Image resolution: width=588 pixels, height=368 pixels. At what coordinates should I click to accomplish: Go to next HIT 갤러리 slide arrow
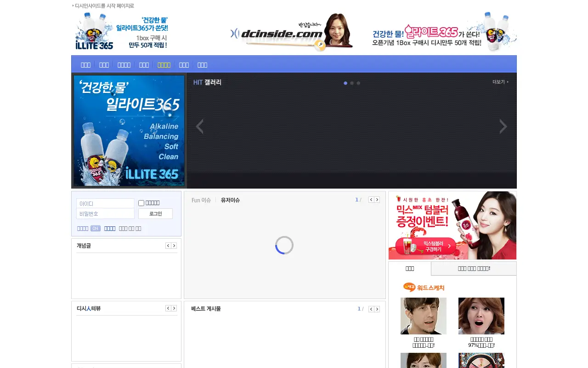[x=503, y=126]
